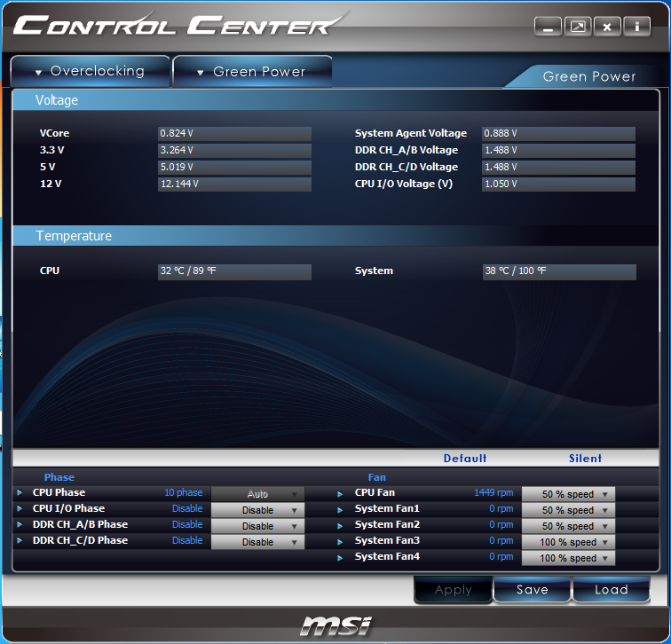Screen dimensions: 671x644
Task: Click the DDR CH_A/B Voltage value field
Action: pyautogui.click(x=558, y=151)
